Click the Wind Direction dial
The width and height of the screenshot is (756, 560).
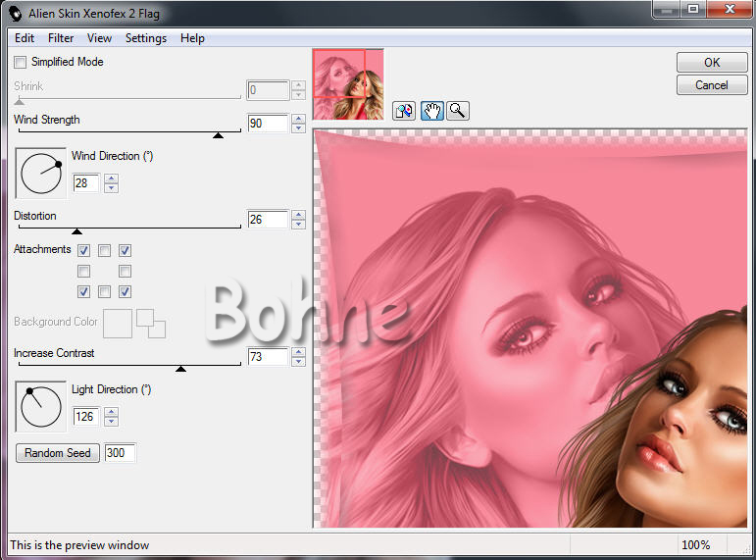(40, 174)
